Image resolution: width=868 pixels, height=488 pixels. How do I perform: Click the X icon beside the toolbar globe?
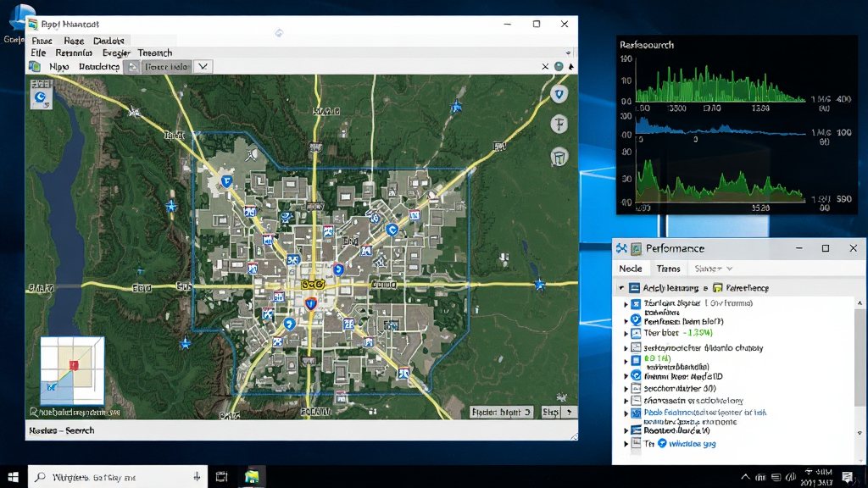(545, 66)
